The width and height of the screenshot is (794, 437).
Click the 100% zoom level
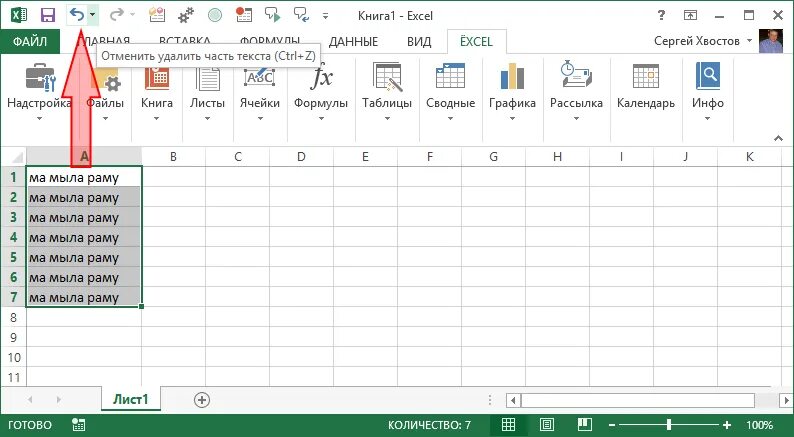click(760, 425)
